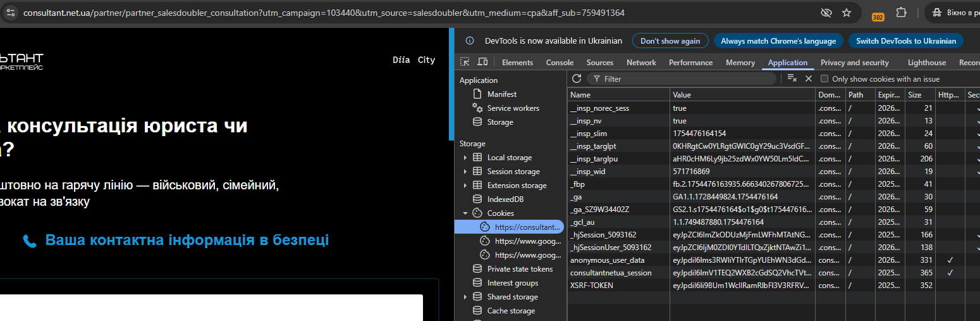Click Always match Chrome's language
The height and width of the screenshot is (321, 980).
(x=778, y=41)
